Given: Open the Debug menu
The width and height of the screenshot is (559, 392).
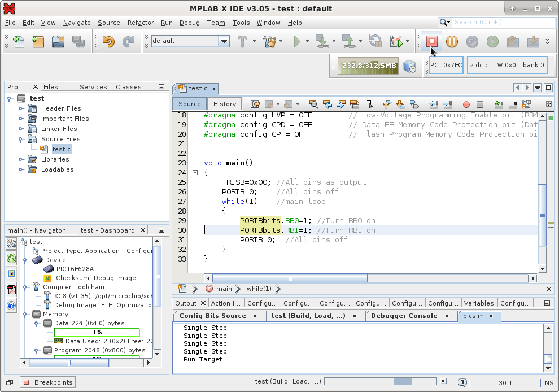Looking at the screenshot, I should pos(189,23).
